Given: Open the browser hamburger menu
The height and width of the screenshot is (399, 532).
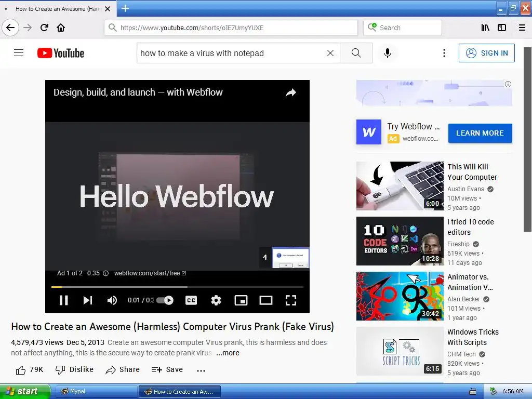Looking at the screenshot, I should 522,28.
